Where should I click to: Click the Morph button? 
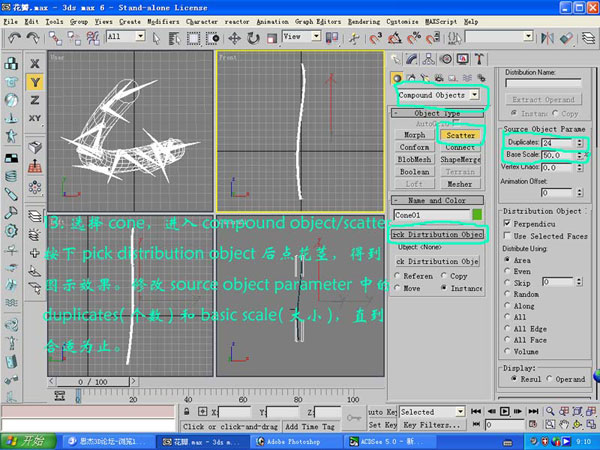(x=415, y=135)
